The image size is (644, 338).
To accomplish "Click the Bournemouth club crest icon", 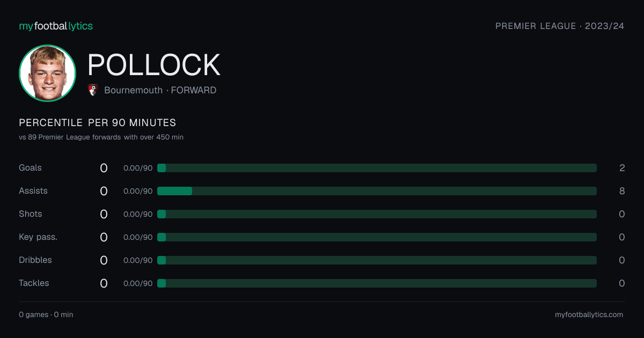I will (93, 90).
